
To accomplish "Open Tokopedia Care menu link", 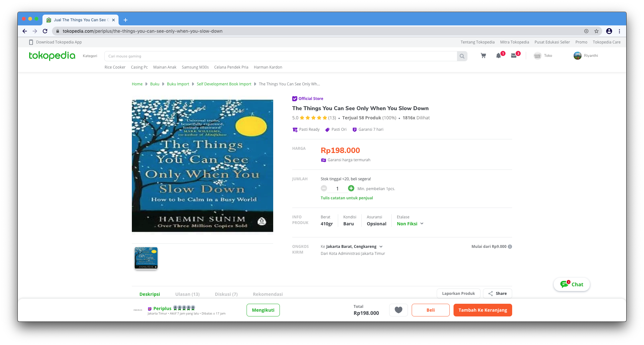I will [x=607, y=42].
